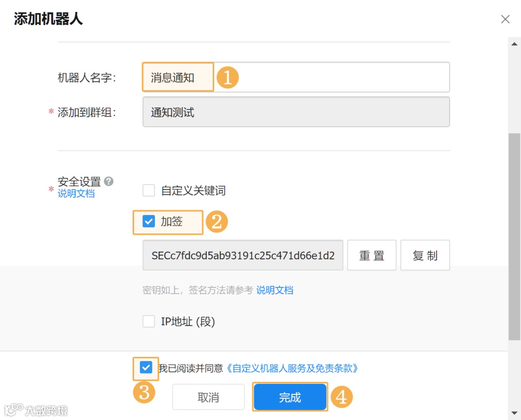Close the 添加机器人 dialog
Screen dimensions: 521x420
pyautogui.click(x=505, y=19)
